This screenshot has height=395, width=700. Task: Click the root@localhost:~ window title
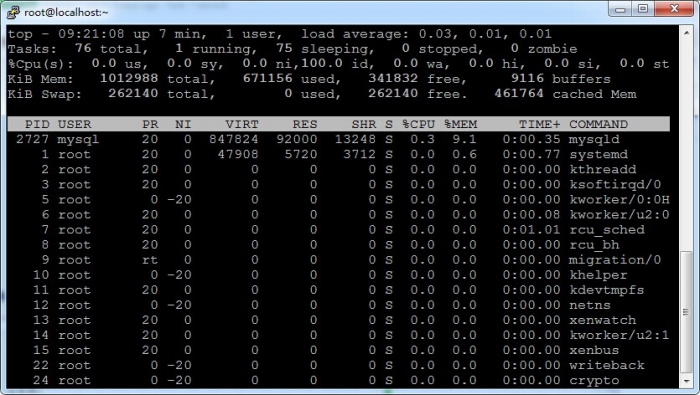(x=66, y=12)
